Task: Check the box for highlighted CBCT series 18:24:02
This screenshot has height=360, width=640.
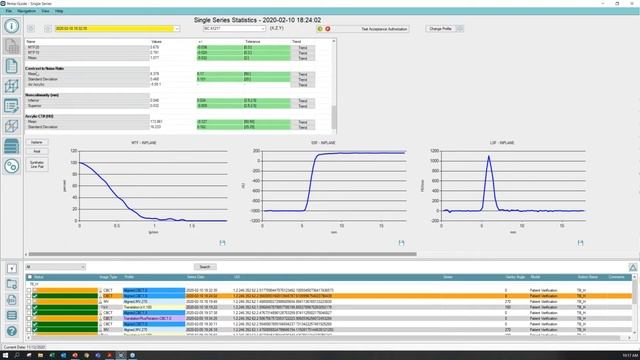Action: point(29,296)
